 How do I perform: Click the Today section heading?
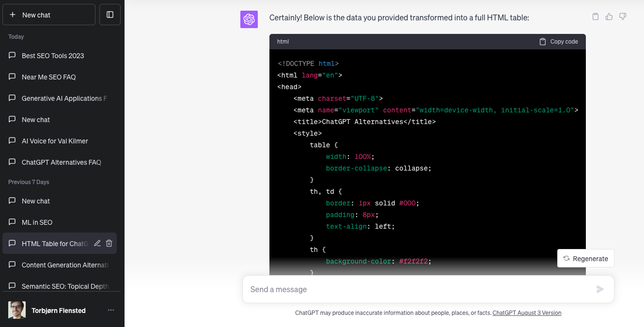(16, 37)
